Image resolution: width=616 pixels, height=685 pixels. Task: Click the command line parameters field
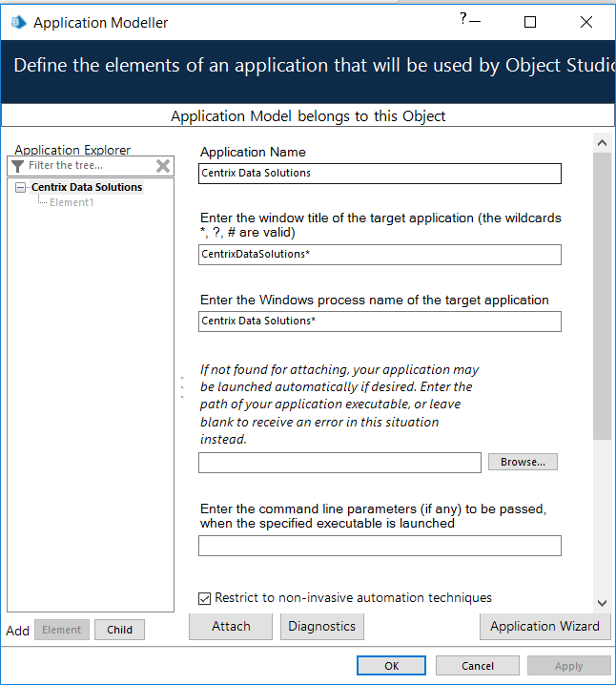380,546
